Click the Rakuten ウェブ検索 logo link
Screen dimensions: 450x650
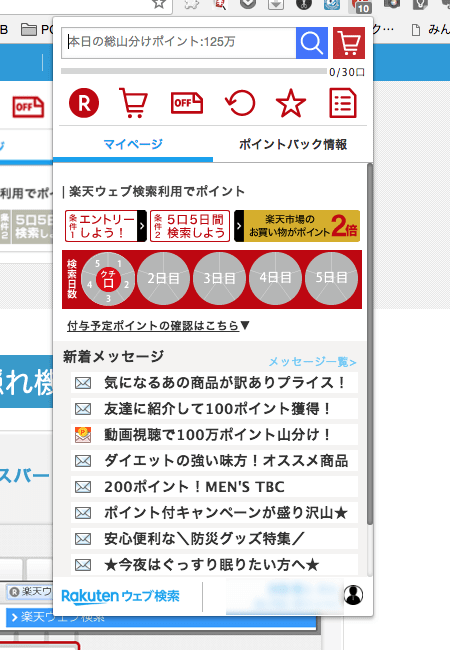121,597
